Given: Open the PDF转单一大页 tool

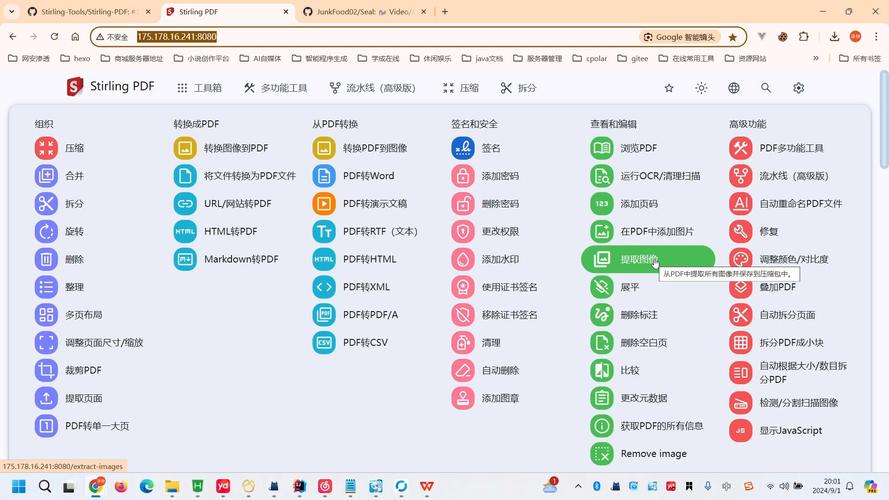Looking at the screenshot, I should (82, 426).
